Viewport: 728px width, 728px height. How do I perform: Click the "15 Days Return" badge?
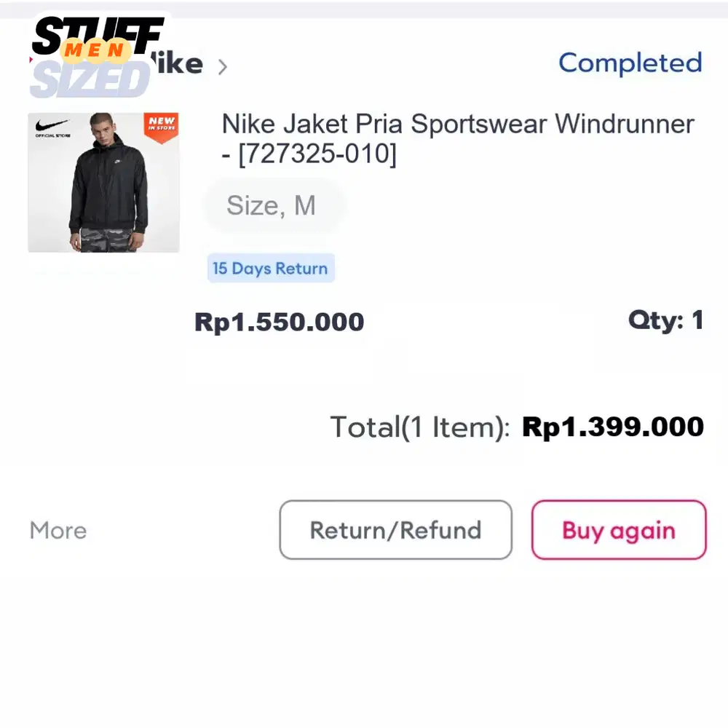tap(270, 269)
